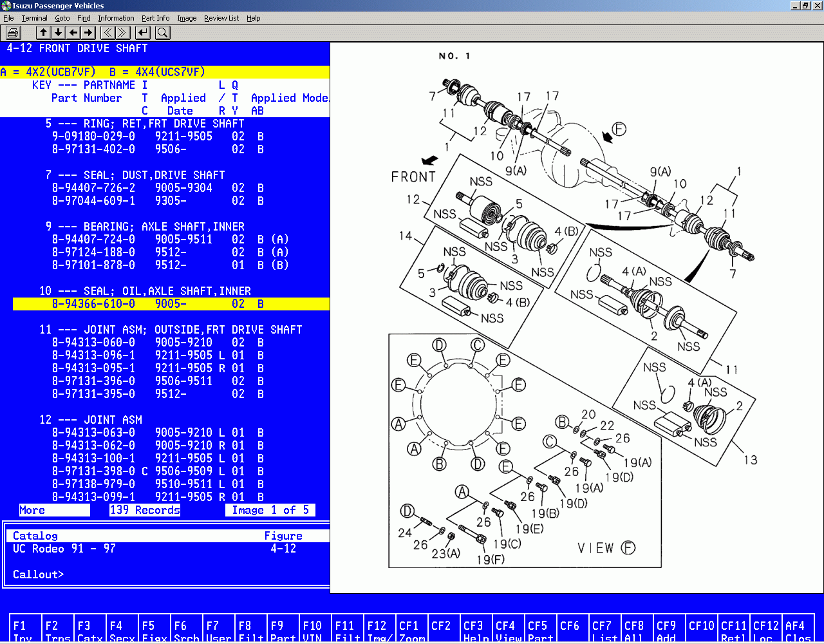Open the Help menu
Screen dimensions: 824x644
254,18
